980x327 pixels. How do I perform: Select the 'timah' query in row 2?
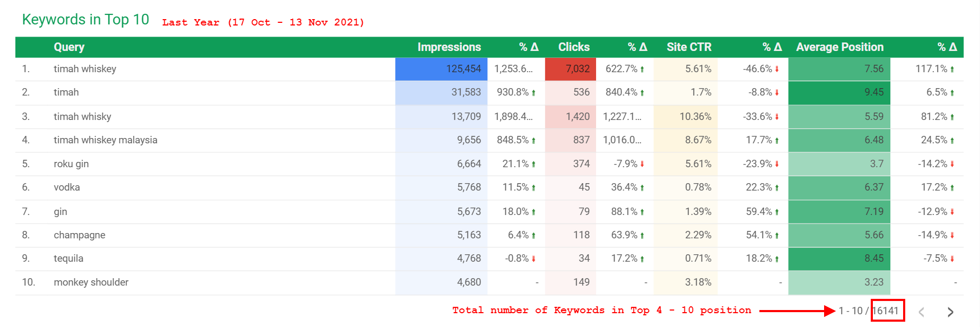pyautogui.click(x=66, y=92)
